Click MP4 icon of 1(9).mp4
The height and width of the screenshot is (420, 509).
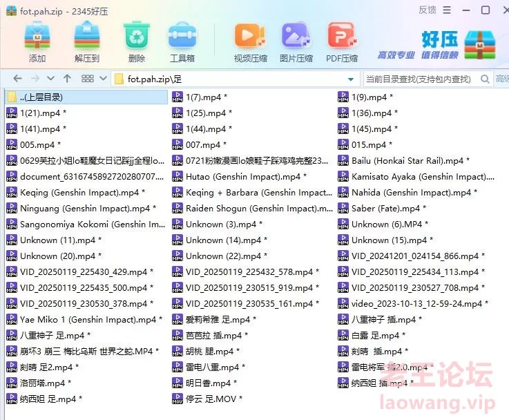pos(343,97)
